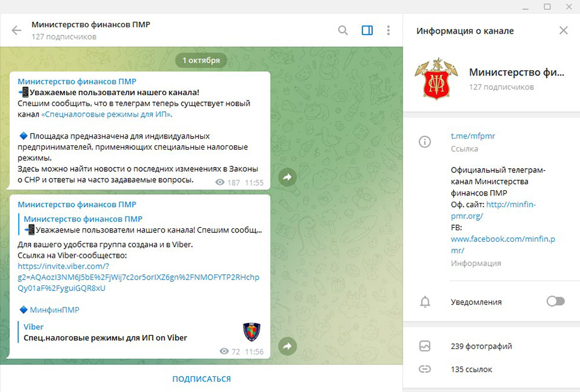
Task: Open the minfin-pmr.org site link
Action: pos(493,210)
